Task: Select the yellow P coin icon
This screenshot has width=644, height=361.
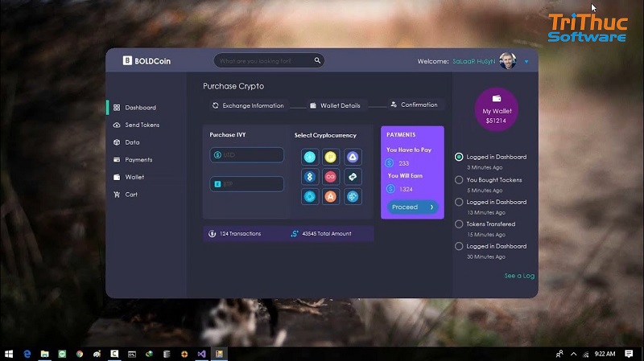Action: [x=331, y=156]
